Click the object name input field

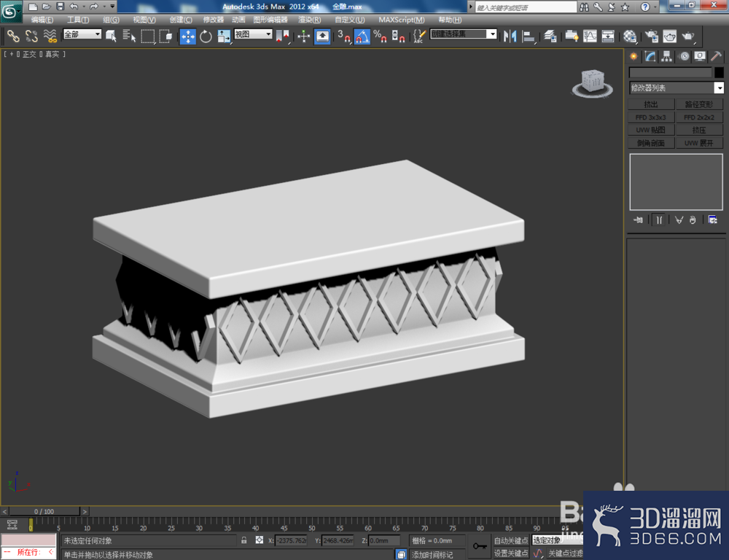click(x=671, y=72)
